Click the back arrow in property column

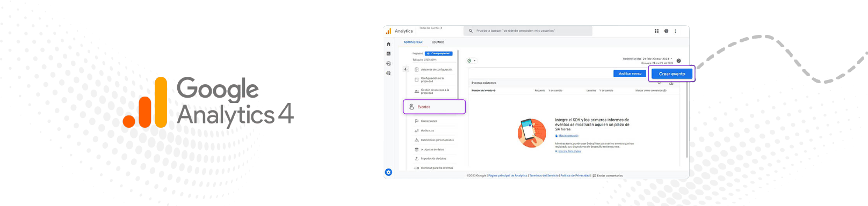pyautogui.click(x=406, y=69)
